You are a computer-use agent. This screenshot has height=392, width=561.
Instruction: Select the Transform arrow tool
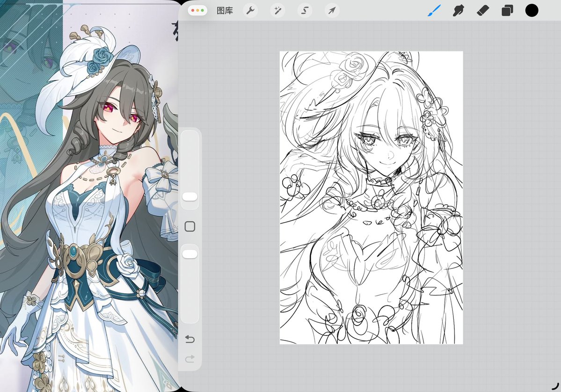332,11
